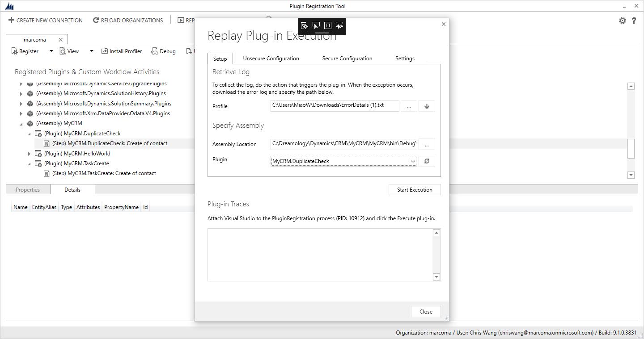Switch to Setup tab
Image resolution: width=644 pixels, height=339 pixels.
click(220, 59)
